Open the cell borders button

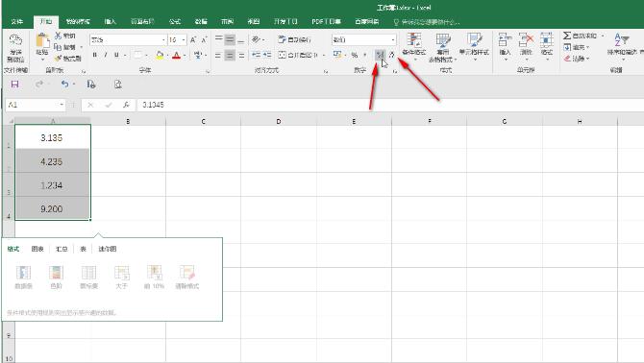[138, 55]
